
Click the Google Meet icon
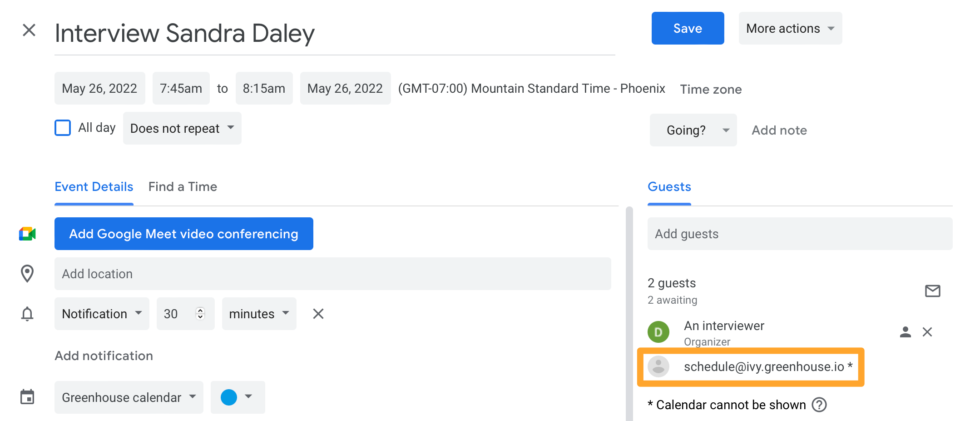27,234
